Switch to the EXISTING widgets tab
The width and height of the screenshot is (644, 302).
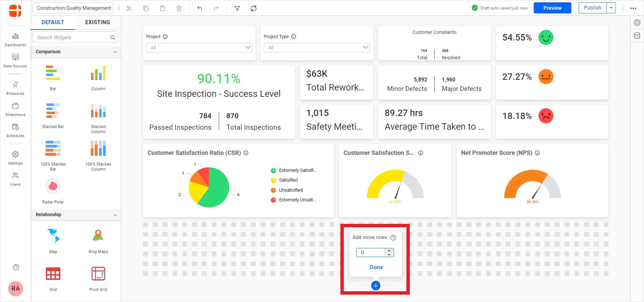pyautogui.click(x=98, y=22)
